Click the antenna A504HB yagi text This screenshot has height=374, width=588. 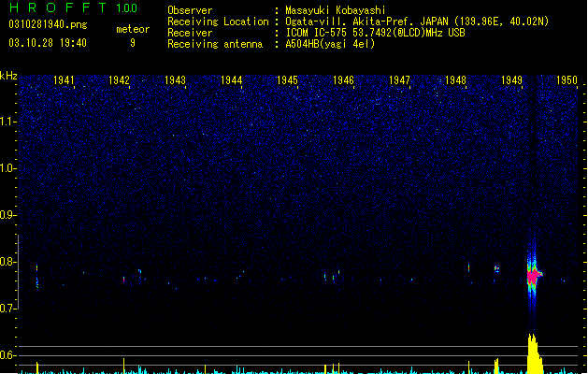click(330, 44)
